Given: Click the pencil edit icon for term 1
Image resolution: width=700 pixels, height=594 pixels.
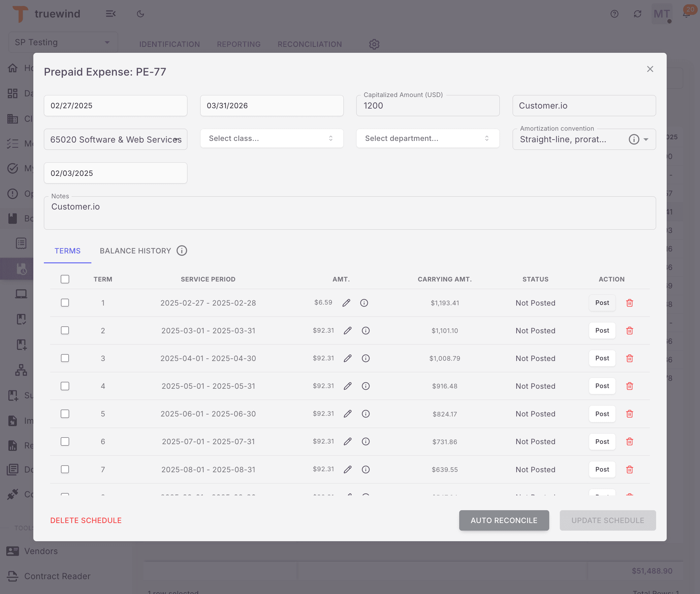Looking at the screenshot, I should 346,303.
